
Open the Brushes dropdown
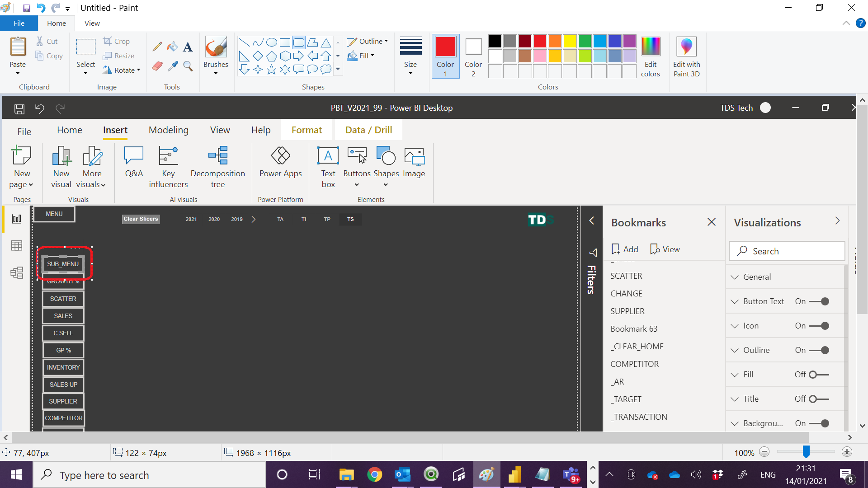click(216, 73)
